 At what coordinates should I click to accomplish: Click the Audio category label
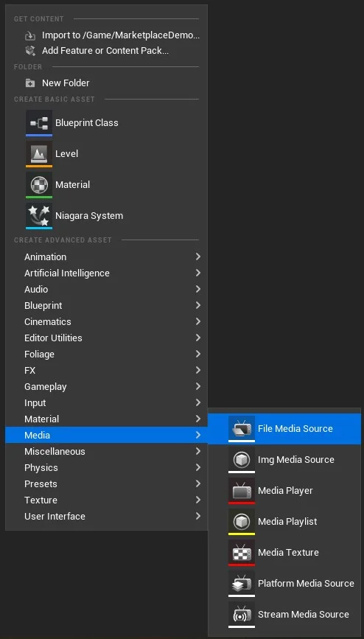pos(36,290)
